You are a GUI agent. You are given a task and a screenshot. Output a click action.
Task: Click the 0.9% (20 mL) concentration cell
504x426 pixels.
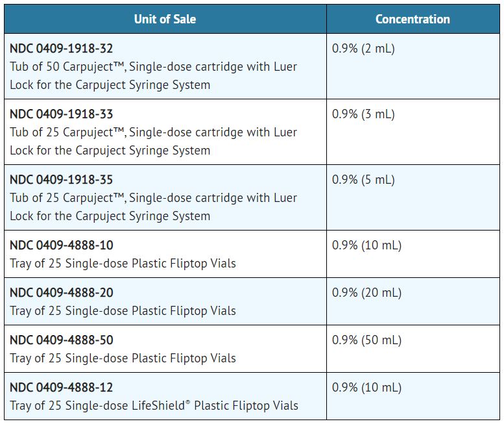[x=366, y=293]
